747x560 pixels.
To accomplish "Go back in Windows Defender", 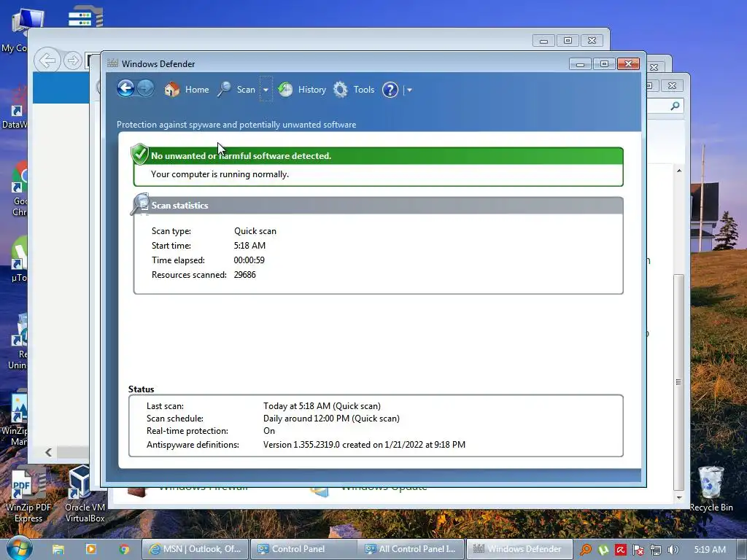I will pyautogui.click(x=125, y=88).
